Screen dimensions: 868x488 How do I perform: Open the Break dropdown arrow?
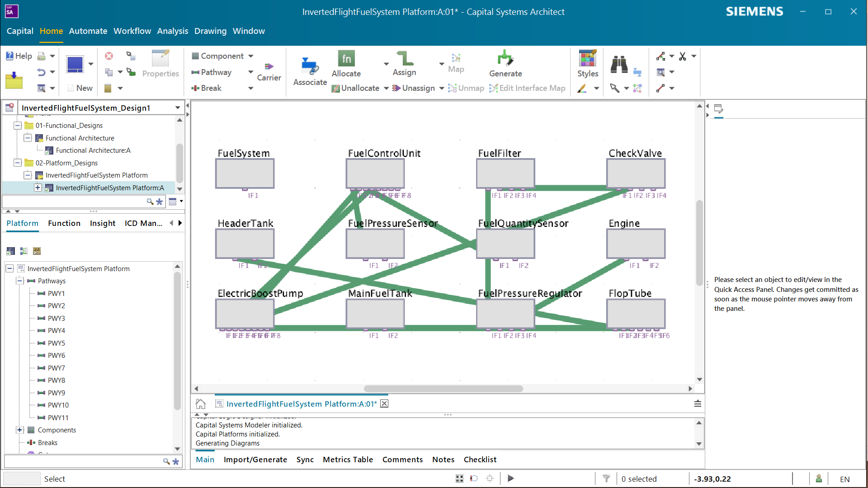click(x=251, y=88)
